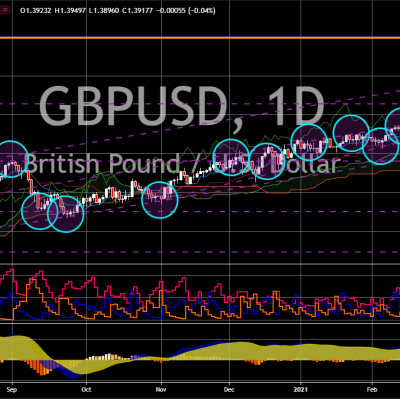Click the open price O1.39232

(x=36, y=11)
